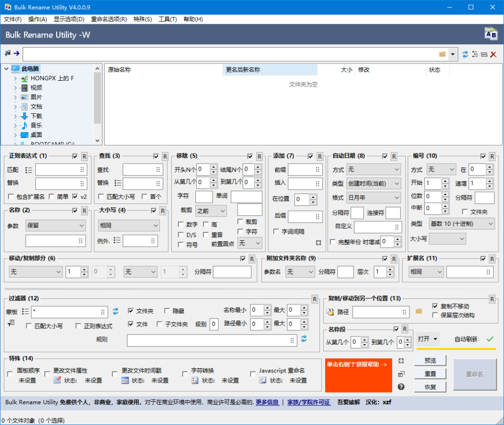Open the 操作(A) menu
Viewport: 504px width, 425px height.
tap(37, 19)
